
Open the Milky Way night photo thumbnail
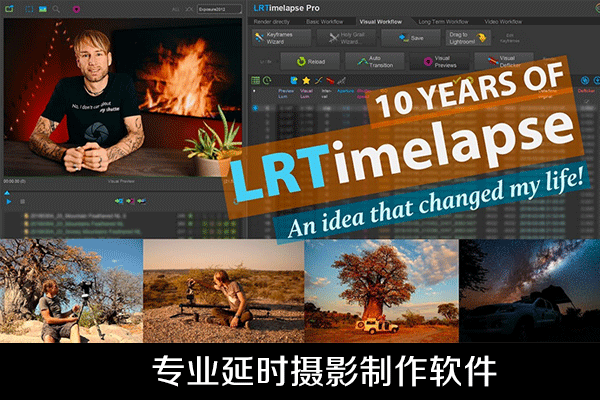point(529,291)
